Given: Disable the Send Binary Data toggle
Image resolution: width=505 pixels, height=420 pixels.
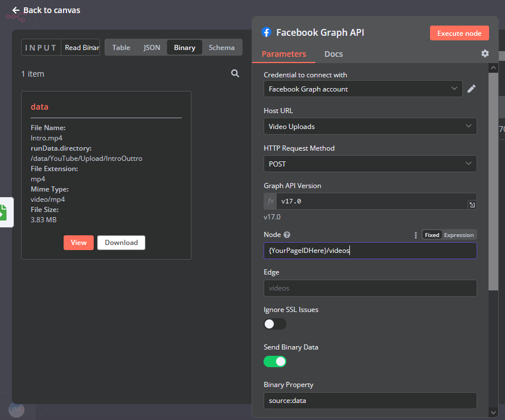Looking at the screenshot, I should pyautogui.click(x=275, y=361).
